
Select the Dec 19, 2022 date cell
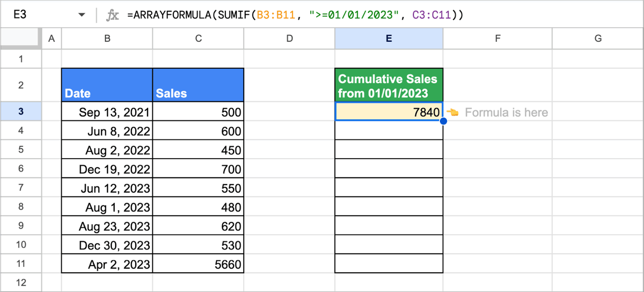107,169
